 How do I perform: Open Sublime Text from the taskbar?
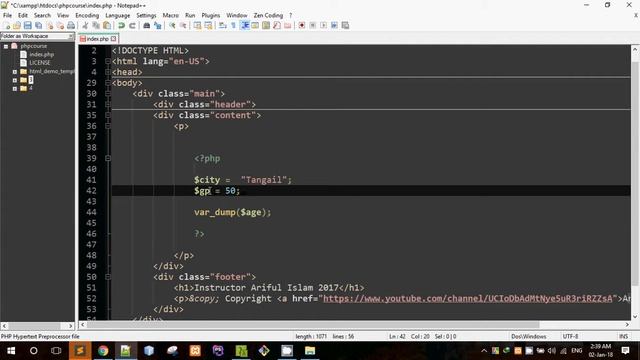(80, 351)
